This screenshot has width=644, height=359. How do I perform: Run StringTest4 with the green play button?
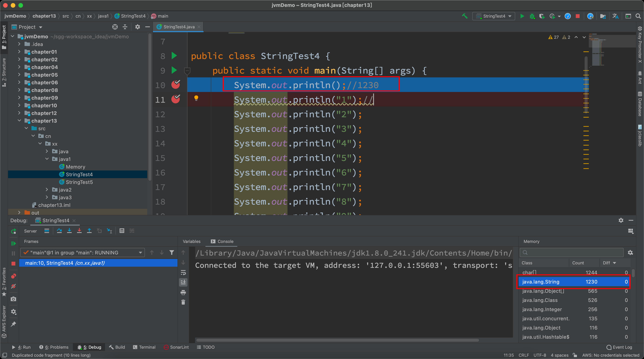[x=522, y=16]
